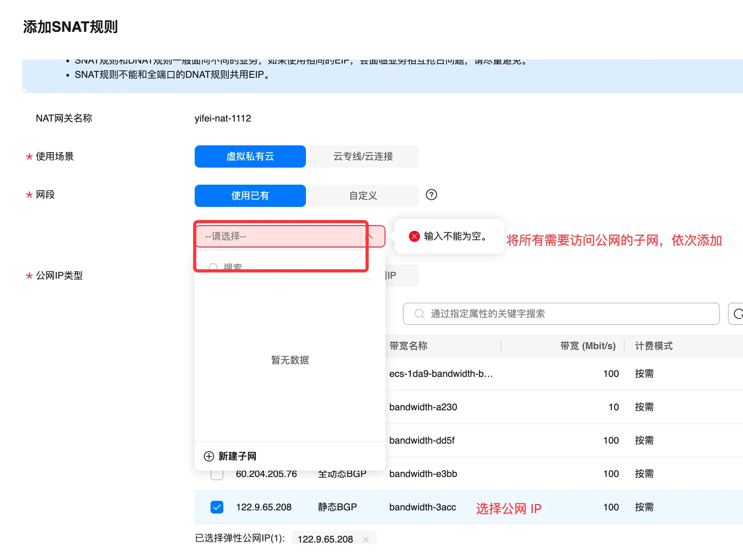Click bandwidth-e3bb table cell
The width and height of the screenshot is (743, 560).
pyautogui.click(x=423, y=474)
